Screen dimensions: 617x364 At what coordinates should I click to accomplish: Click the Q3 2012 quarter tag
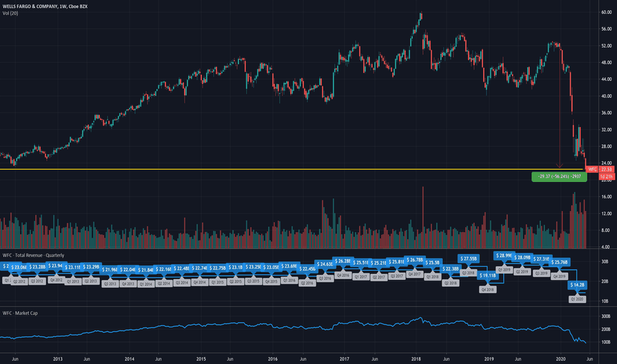point(37,281)
